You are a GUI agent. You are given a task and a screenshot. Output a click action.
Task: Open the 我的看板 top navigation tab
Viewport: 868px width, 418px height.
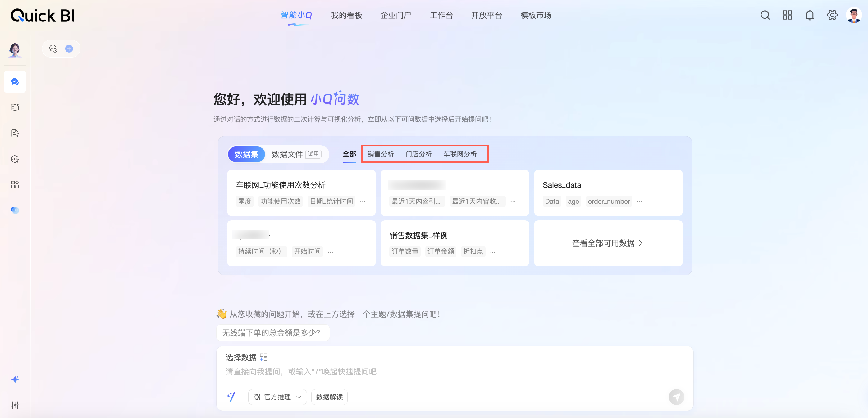pos(346,15)
